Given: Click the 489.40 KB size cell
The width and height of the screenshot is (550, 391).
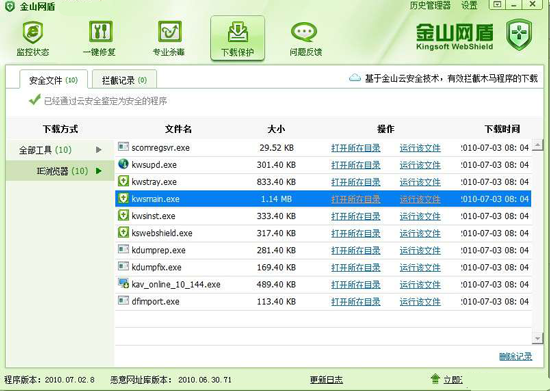Looking at the screenshot, I should 276,284.
